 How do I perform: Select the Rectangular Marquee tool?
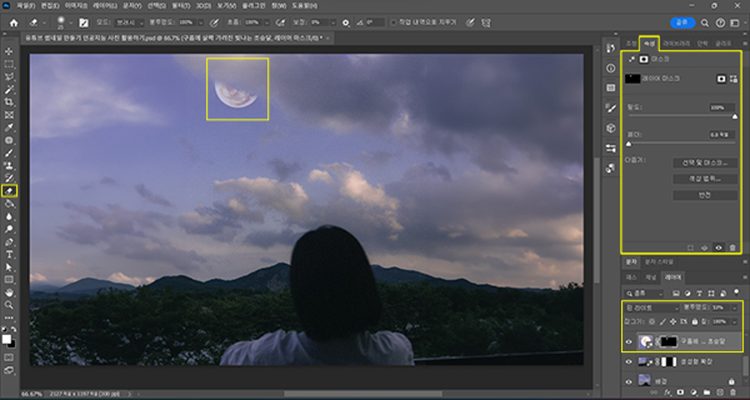[9, 64]
